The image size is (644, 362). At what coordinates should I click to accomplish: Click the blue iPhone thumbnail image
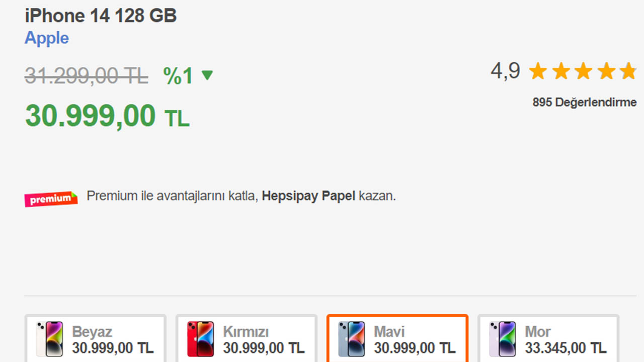click(351, 339)
